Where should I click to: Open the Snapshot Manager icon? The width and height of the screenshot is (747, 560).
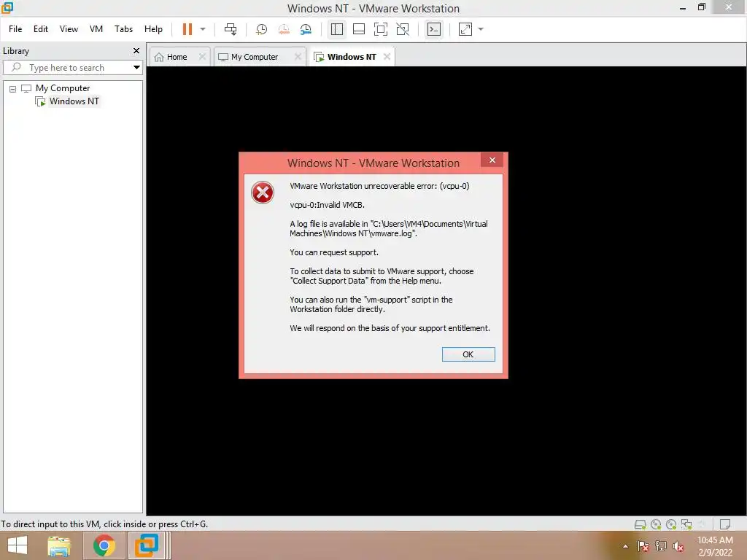point(306,29)
